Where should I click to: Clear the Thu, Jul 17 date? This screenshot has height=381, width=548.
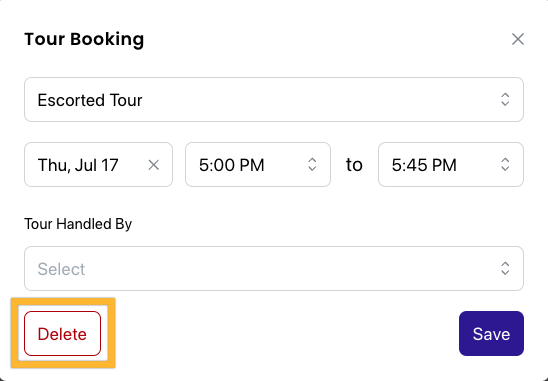coord(153,165)
